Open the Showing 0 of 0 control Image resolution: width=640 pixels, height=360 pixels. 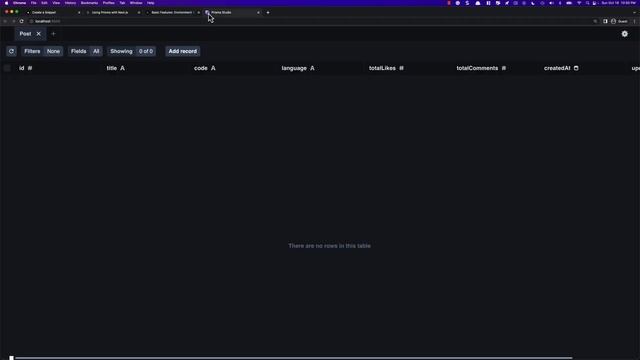[131, 51]
